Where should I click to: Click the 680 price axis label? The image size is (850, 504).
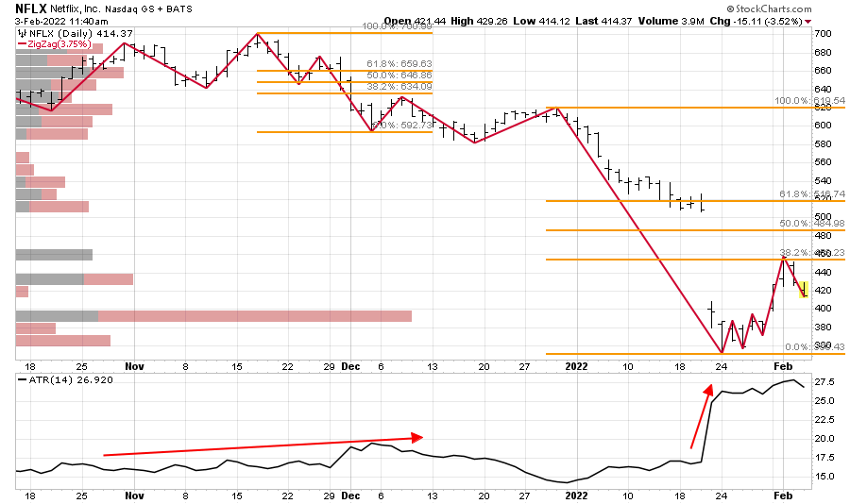pyautogui.click(x=823, y=53)
